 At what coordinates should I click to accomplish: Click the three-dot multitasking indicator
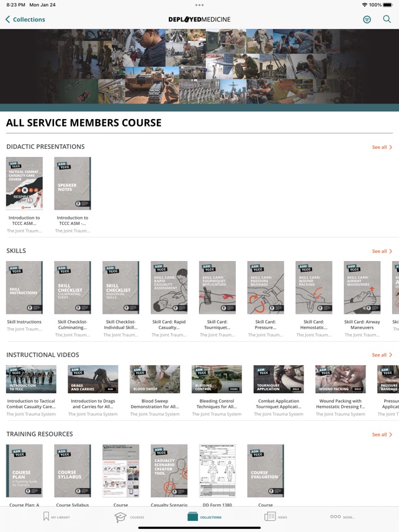pyautogui.click(x=199, y=5)
